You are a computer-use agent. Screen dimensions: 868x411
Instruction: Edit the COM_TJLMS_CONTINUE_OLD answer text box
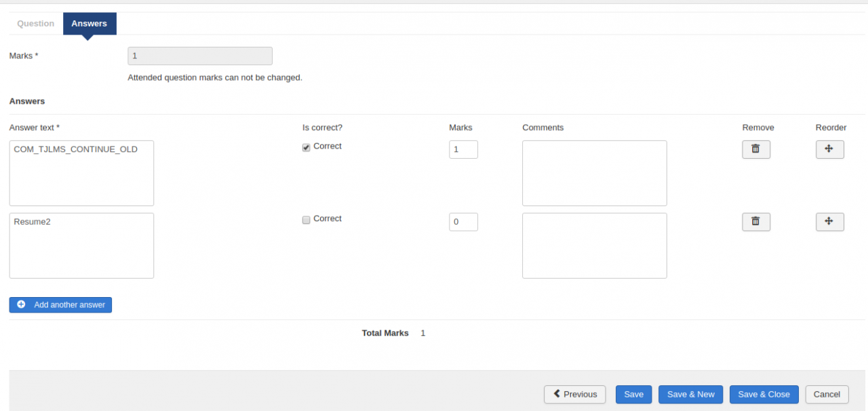pyautogui.click(x=81, y=173)
